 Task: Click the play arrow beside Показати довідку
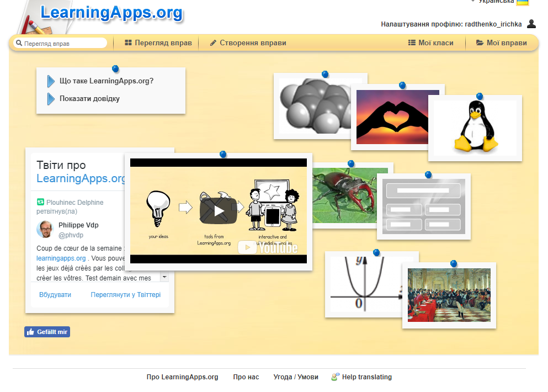click(51, 98)
